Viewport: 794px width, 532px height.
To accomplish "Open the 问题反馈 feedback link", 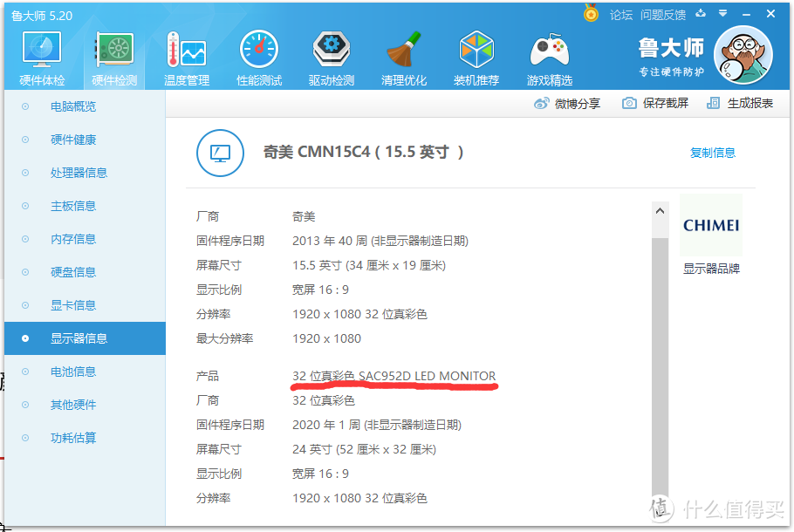I will click(x=663, y=15).
